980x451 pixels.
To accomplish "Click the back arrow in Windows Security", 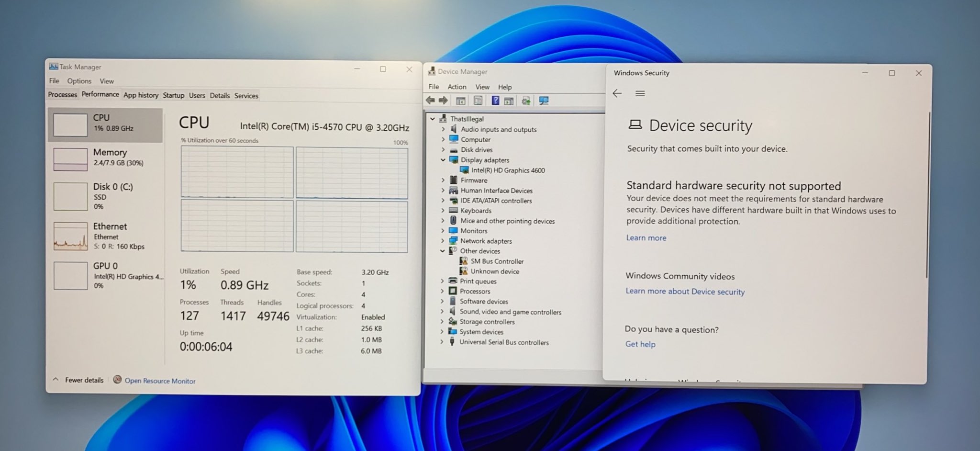I will 617,93.
